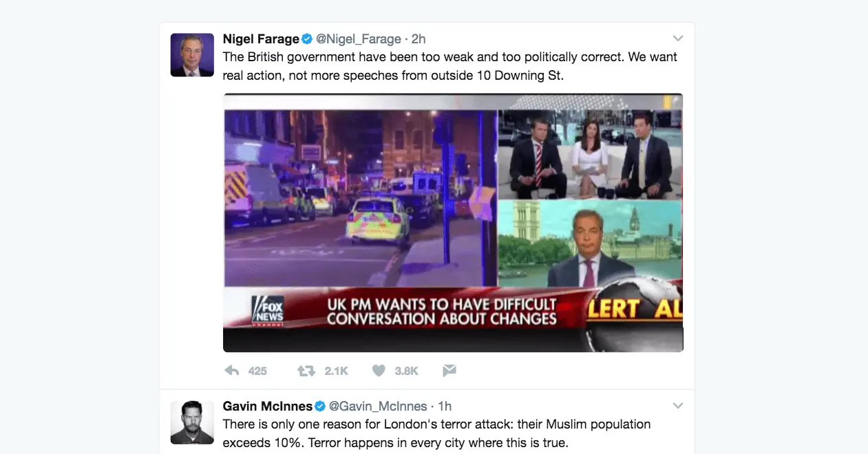Click the verified badge next to Nigel Farage

click(308, 39)
